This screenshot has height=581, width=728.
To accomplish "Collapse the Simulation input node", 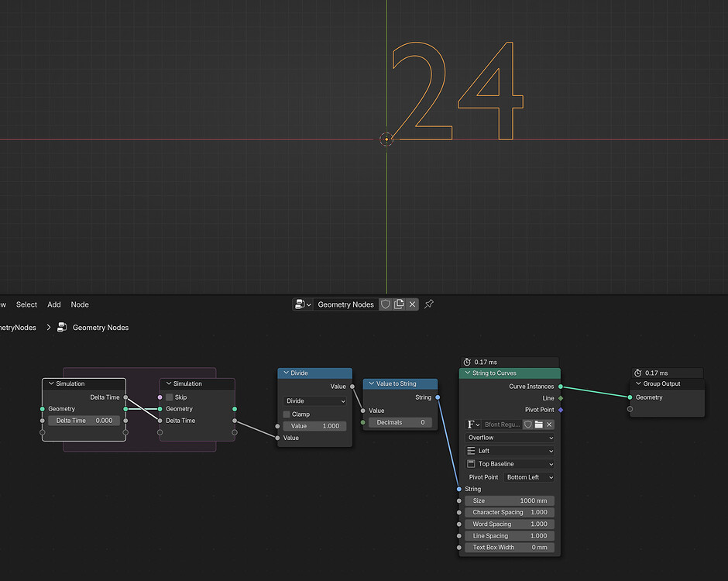I will pos(51,383).
